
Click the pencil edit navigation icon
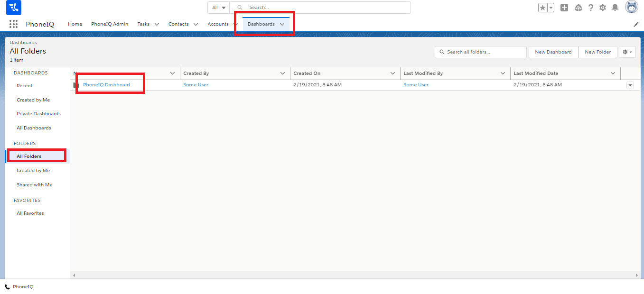(636, 24)
